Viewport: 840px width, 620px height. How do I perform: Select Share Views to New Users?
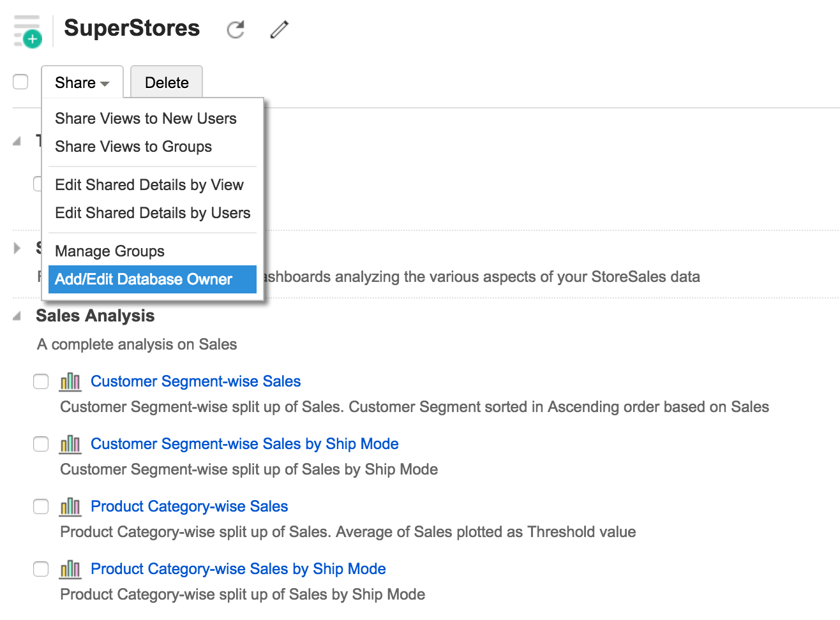(146, 119)
